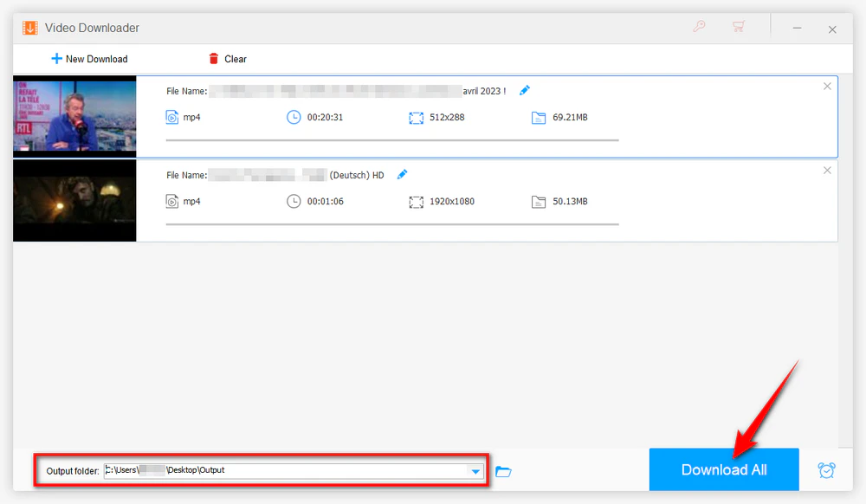Open the folder browse icon beside output path
This screenshot has width=866, height=504.
click(x=505, y=470)
